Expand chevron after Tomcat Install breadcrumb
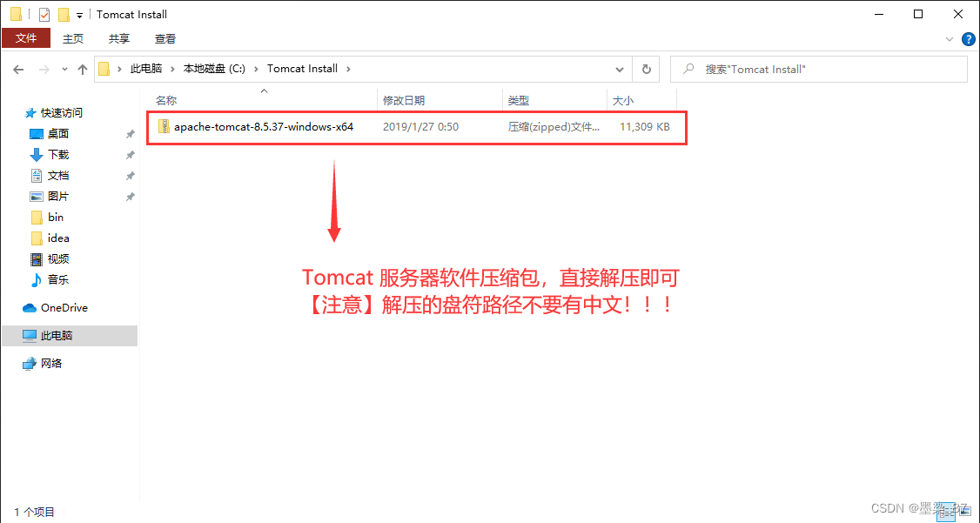This screenshot has width=980, height=523. click(349, 69)
